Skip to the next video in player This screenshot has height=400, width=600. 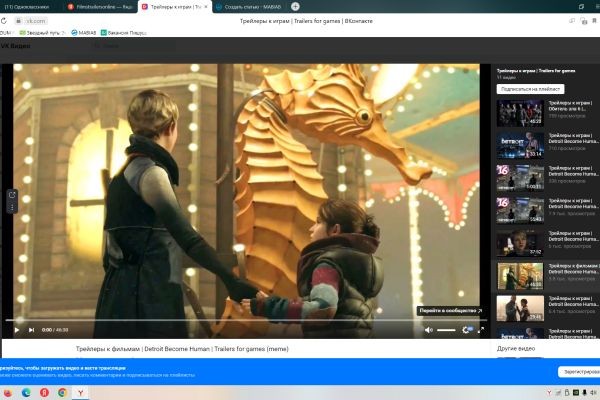31,330
